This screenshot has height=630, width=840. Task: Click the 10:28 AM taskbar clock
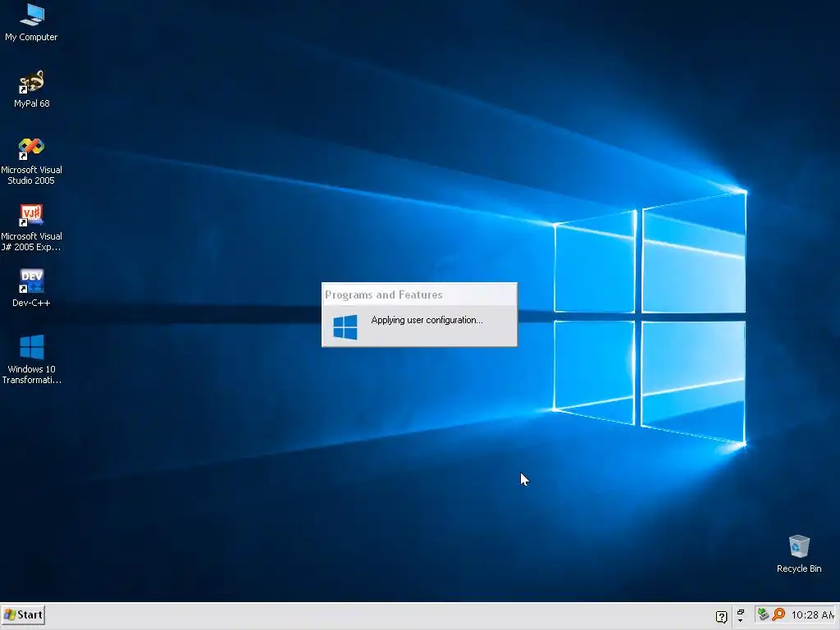(813, 615)
